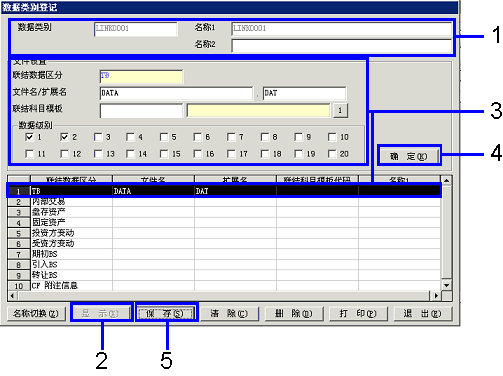Check data level checkbox 20

coord(332,154)
